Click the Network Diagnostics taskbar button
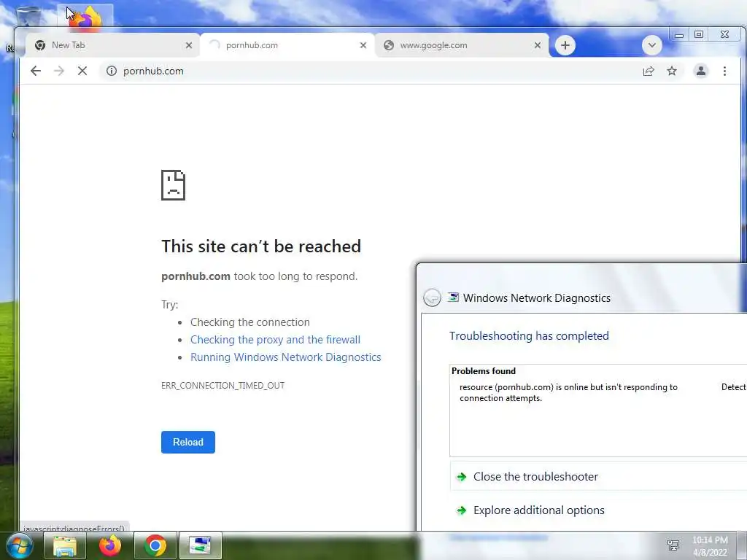 tap(200, 545)
